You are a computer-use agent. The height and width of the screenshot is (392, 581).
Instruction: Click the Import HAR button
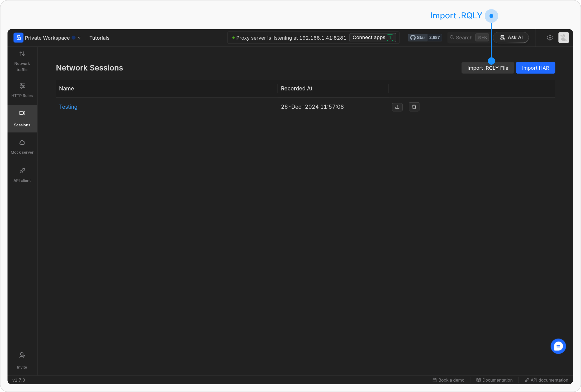coord(535,68)
